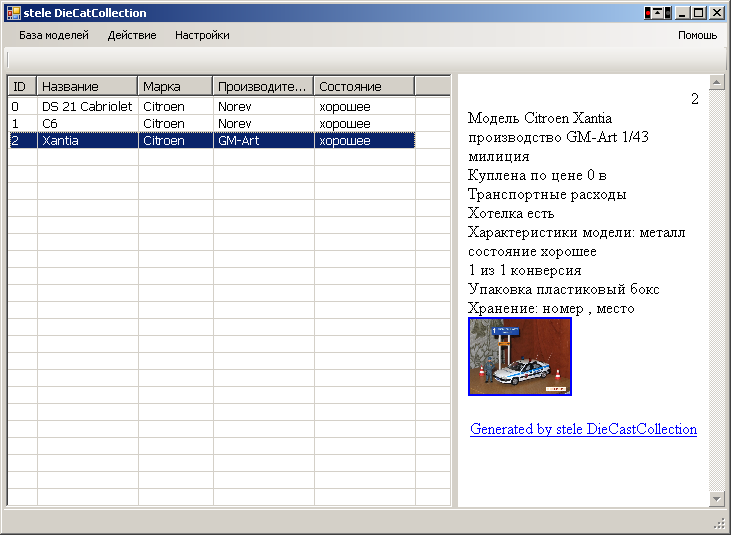731x535 pixels.
Task: Sort by the Марка column header
Action: point(175,86)
